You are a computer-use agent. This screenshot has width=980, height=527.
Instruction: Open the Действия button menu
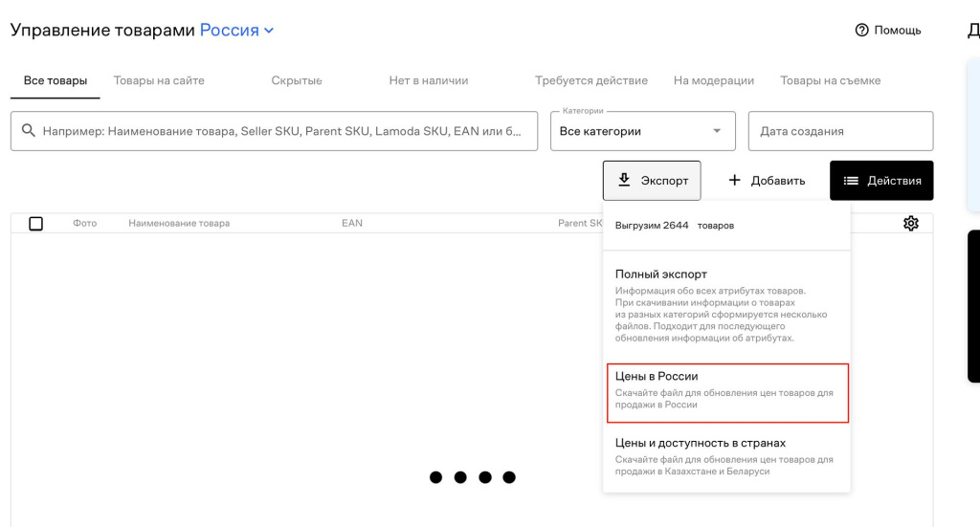pos(881,181)
